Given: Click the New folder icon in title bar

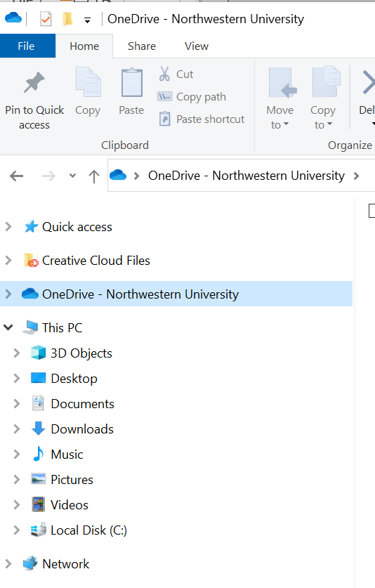Looking at the screenshot, I should coord(67,19).
